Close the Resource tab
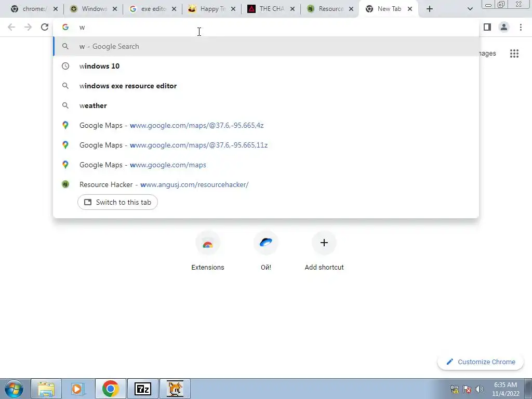 pyautogui.click(x=351, y=9)
